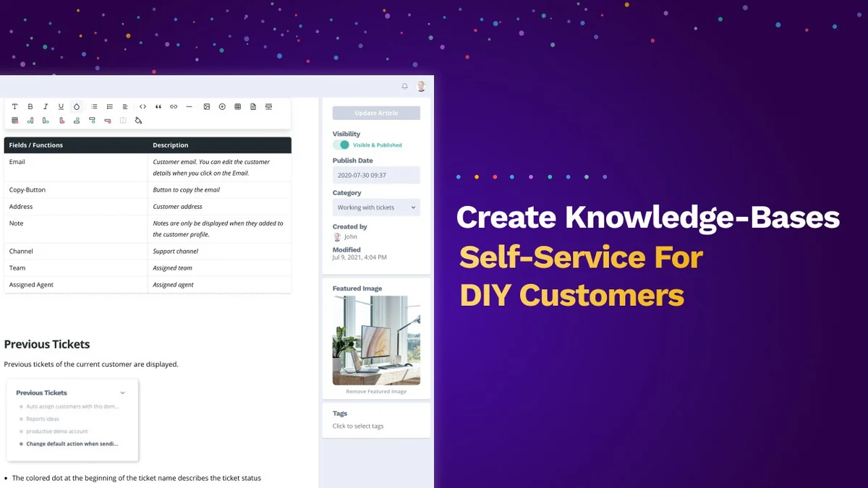Click the greyed merge cells icon
The image size is (868, 488).
(x=123, y=121)
